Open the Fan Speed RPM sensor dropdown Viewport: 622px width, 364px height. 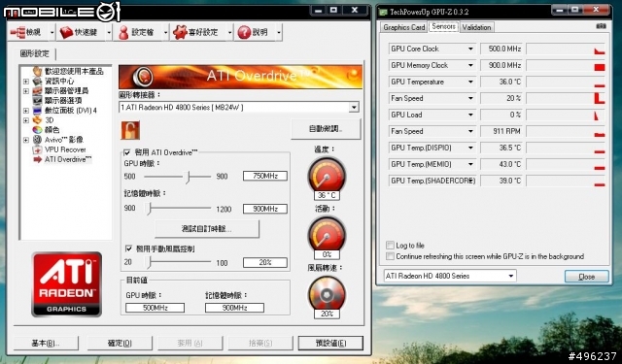pyautogui.click(x=470, y=131)
